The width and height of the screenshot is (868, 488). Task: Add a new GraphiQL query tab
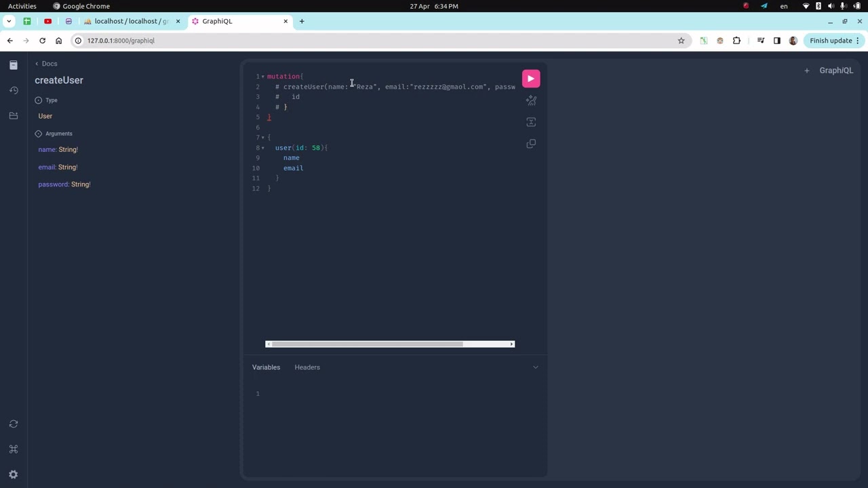806,70
